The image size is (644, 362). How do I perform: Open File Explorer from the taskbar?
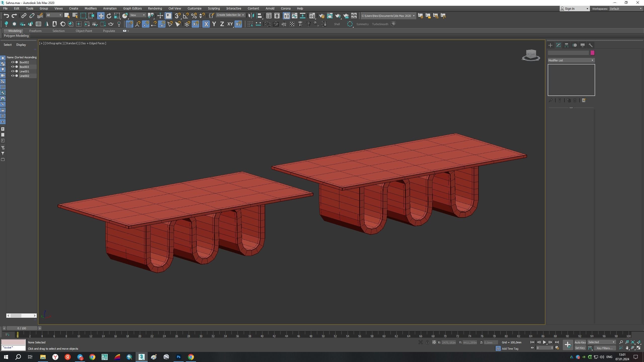[x=43, y=357]
